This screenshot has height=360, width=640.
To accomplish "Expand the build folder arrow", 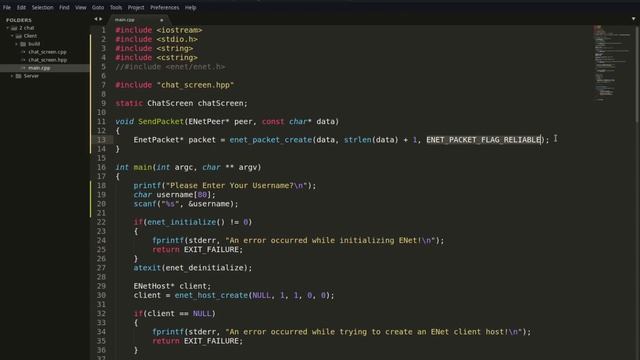I will pos(17,44).
